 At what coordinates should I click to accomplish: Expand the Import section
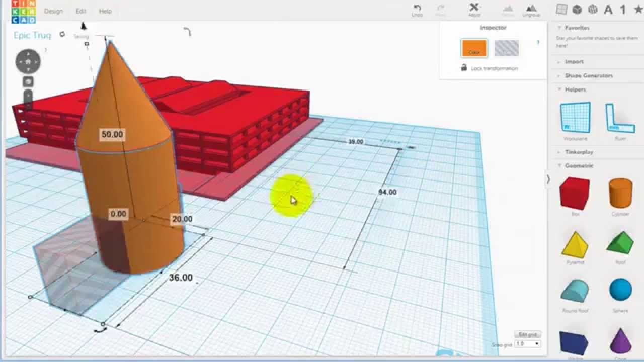pyautogui.click(x=574, y=62)
